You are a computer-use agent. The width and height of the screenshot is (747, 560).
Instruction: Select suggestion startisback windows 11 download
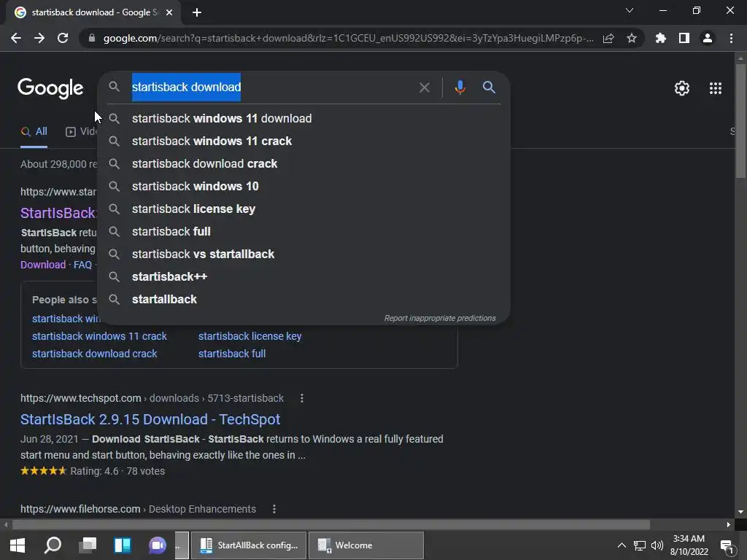(x=303, y=119)
